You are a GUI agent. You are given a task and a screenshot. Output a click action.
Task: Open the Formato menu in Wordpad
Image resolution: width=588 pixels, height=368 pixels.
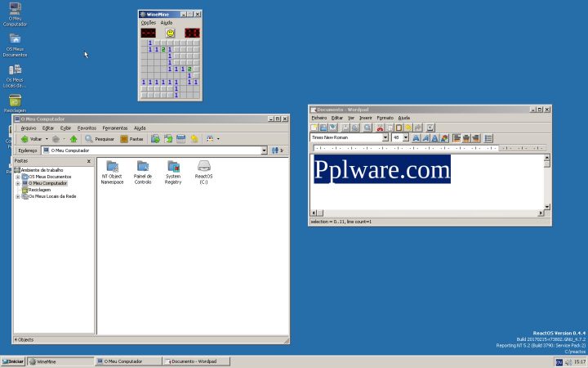click(x=385, y=118)
